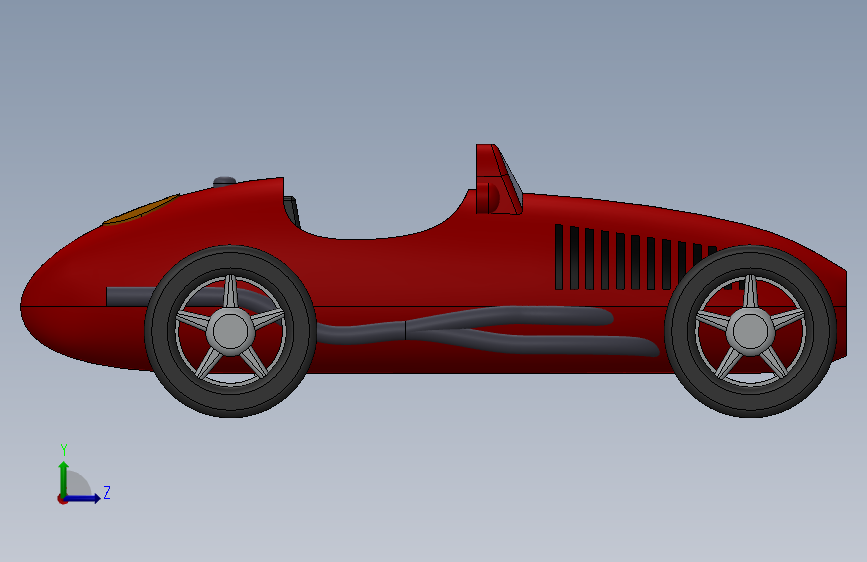The height and width of the screenshot is (562, 867).
Task: Select the first louver vent slot on the tail
Action: (559, 257)
